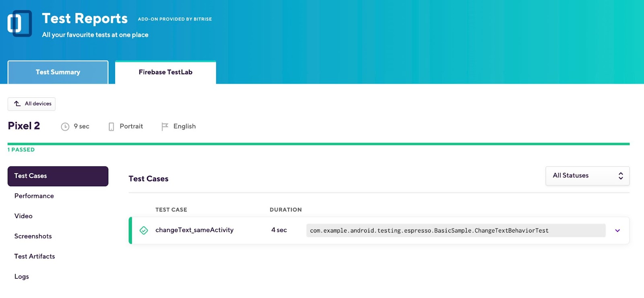644x298 pixels.
Task: Open the Logs section
Action: (x=22, y=276)
